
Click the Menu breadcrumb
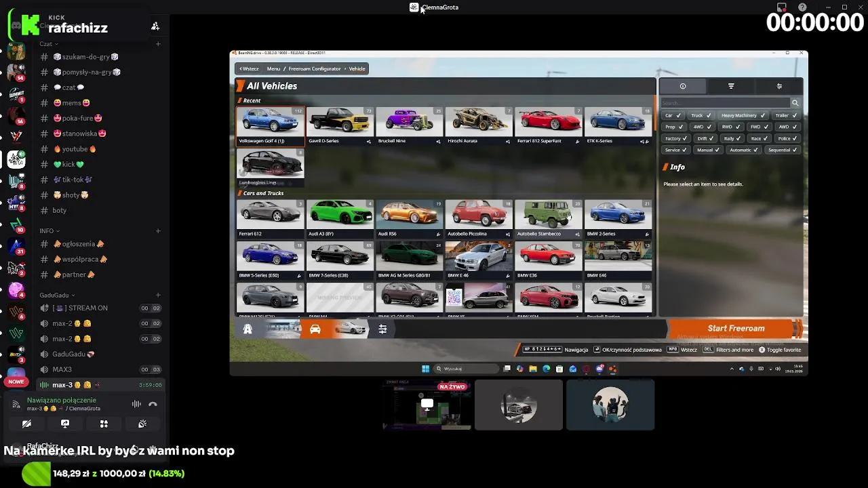[273, 68]
